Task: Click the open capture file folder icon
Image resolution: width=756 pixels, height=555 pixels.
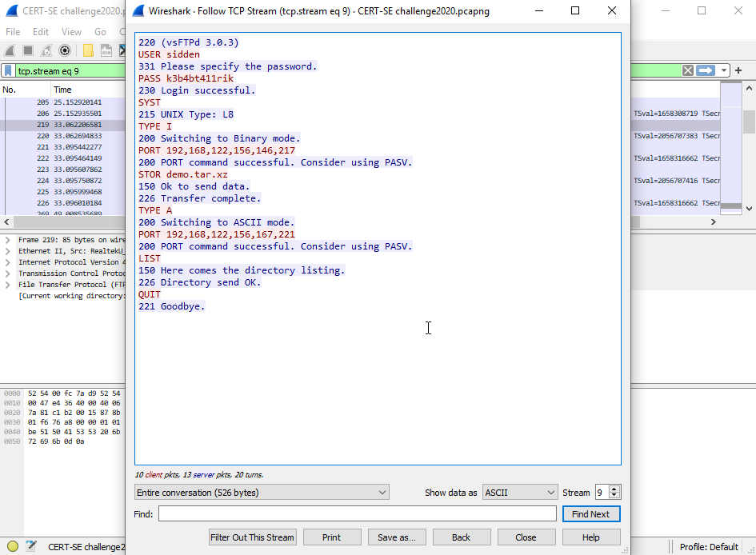Action: pos(88,50)
